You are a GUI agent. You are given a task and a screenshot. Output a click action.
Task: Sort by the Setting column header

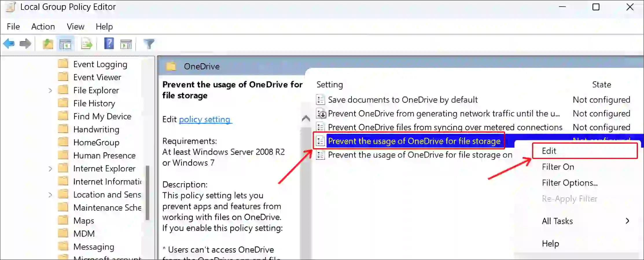[330, 85]
